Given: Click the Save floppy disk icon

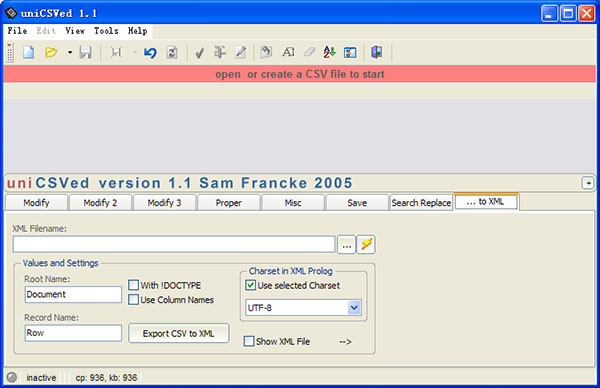Looking at the screenshot, I should click(85, 52).
